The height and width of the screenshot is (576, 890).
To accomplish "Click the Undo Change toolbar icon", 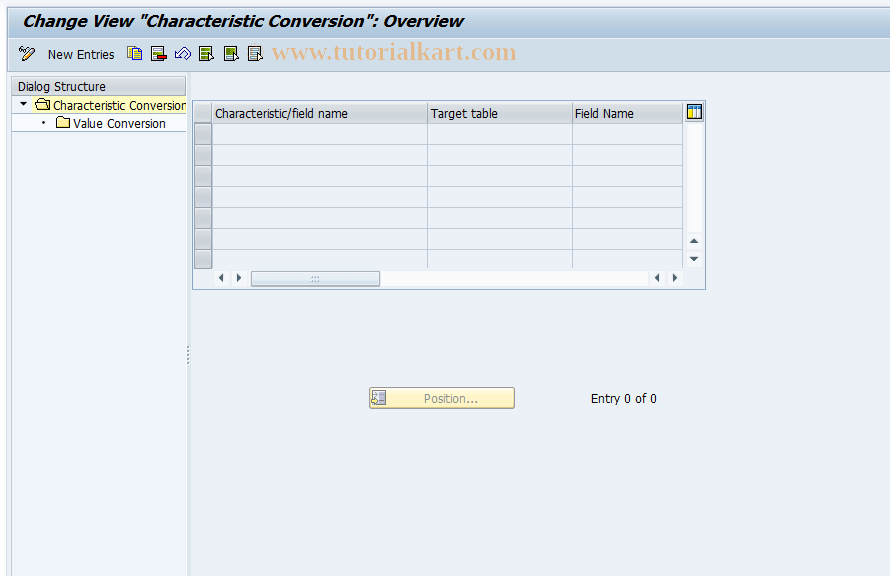I will (x=182, y=54).
